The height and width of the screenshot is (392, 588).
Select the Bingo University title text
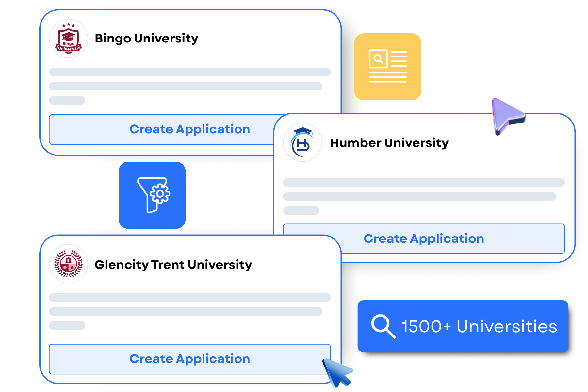coord(146,39)
